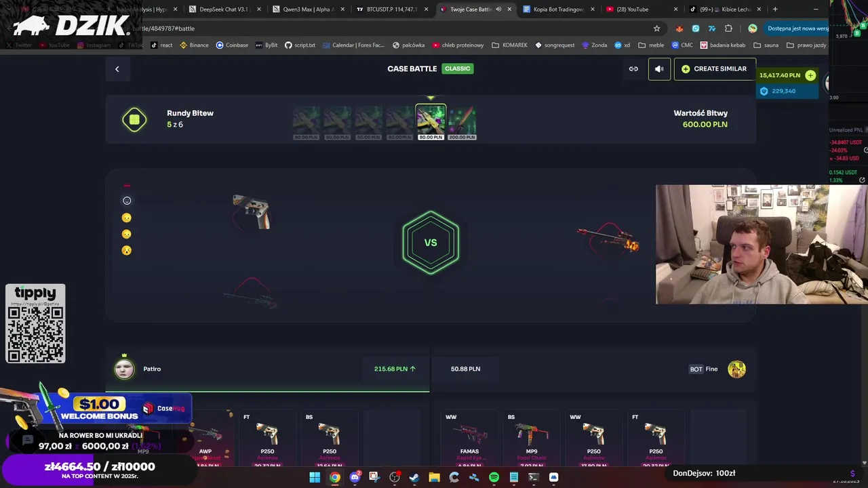Open Snipping Tool from the taskbar

click(x=374, y=477)
